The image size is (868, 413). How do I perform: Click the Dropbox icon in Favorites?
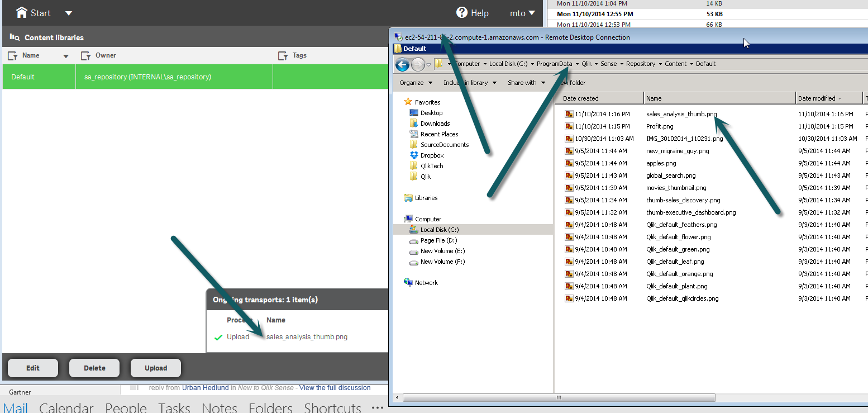414,155
